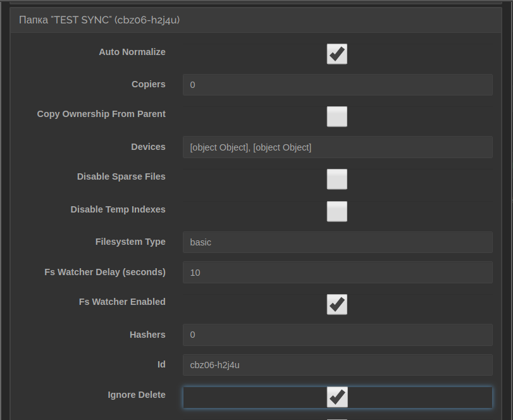This screenshot has height=420, width=513.
Task: Click the Disable Sparse Files label
Action: point(121,176)
